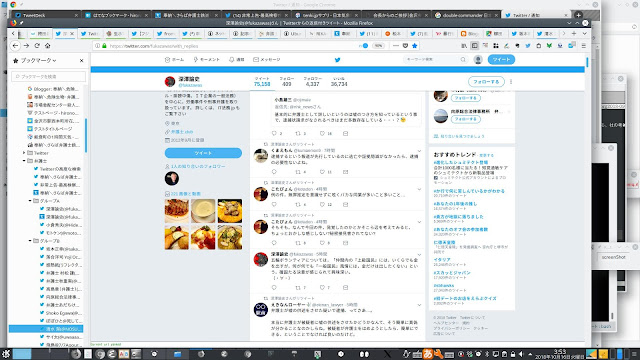Viewport: 640px width, 360px height.
Task: Open the くまえもん tweet options chevron
Action: tap(419, 151)
